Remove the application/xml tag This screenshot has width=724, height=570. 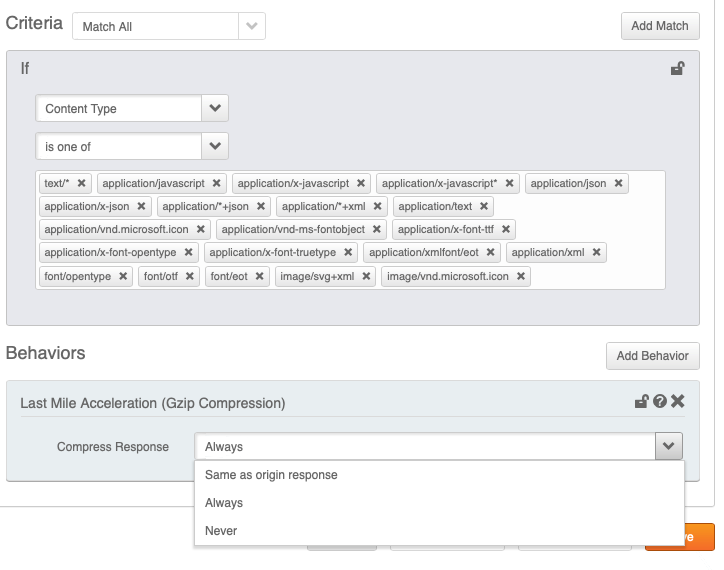click(597, 253)
